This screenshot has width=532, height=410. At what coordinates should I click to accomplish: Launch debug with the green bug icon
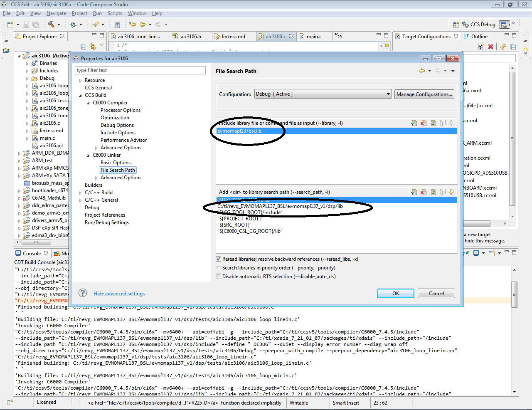73,25
